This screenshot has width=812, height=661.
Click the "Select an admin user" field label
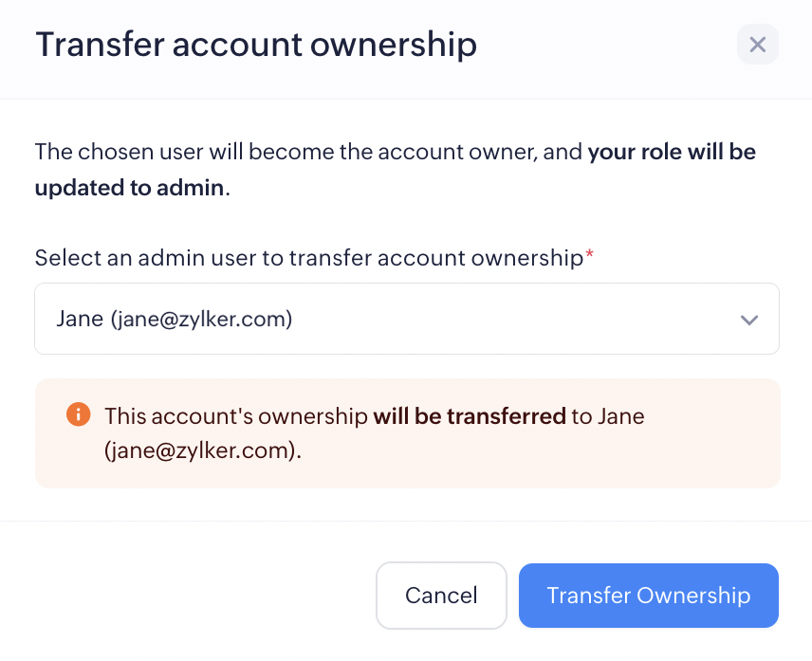point(308,258)
